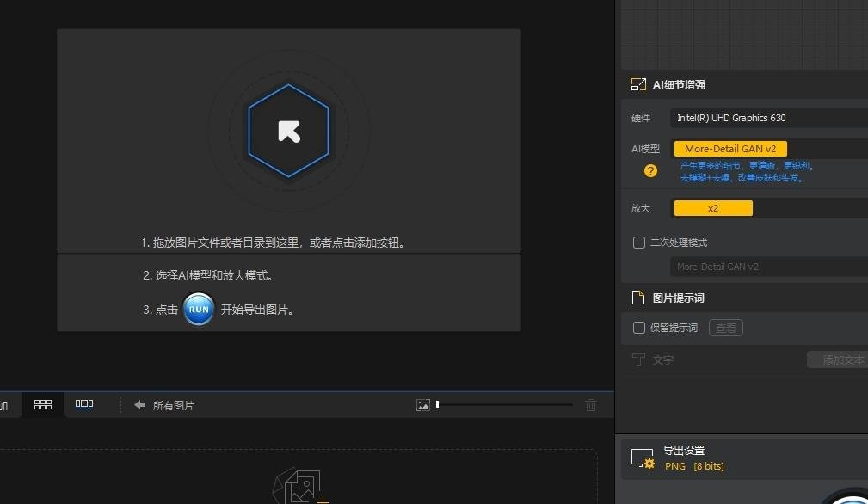868x504 pixels.
Task: Click the yellow question mark help icon
Action: click(x=650, y=171)
